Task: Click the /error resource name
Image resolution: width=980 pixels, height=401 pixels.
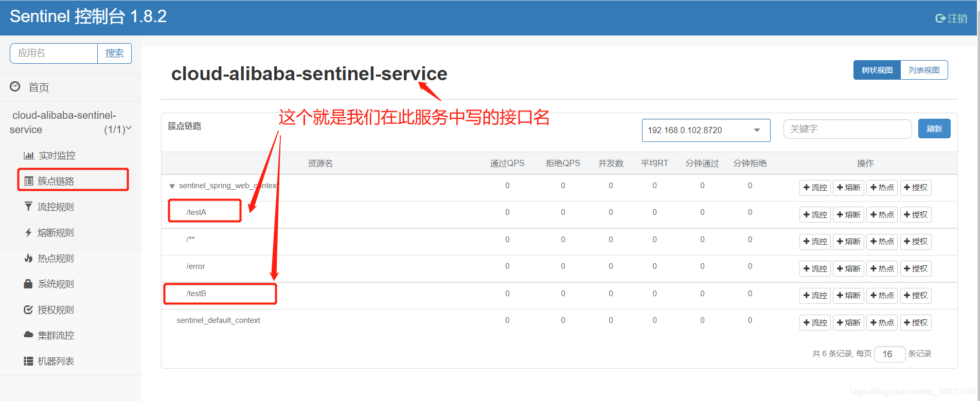Action: point(195,266)
